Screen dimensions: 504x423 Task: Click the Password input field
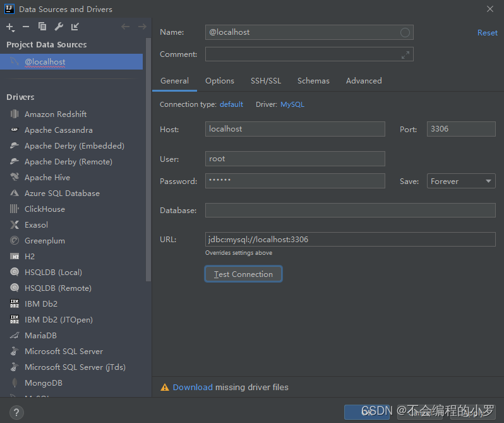pyautogui.click(x=295, y=181)
